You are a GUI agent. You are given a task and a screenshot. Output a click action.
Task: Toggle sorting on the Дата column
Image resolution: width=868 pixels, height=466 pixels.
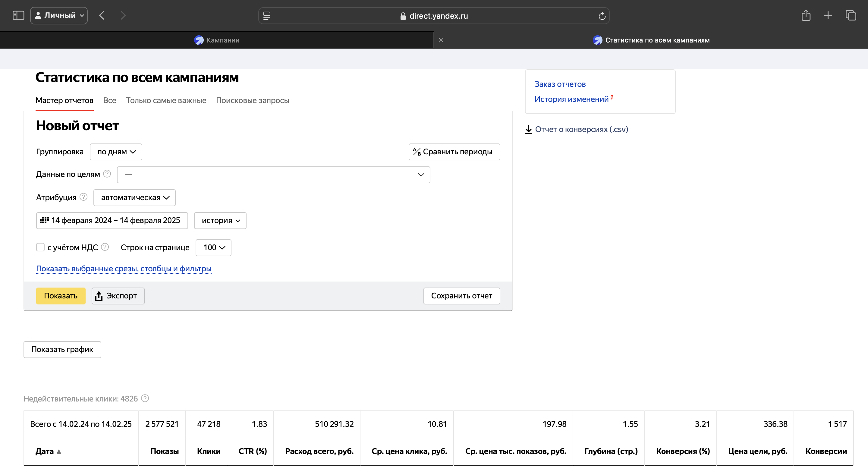48,451
